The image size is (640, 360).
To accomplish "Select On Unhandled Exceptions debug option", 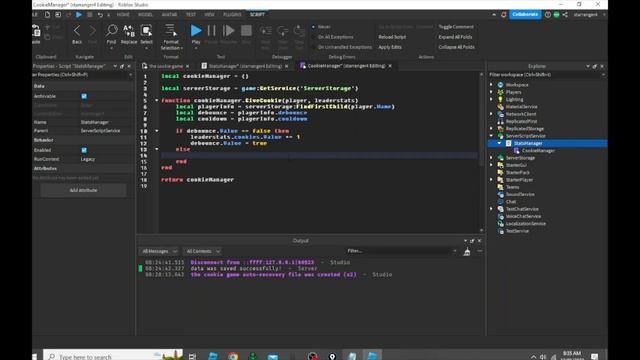I will [x=313, y=47].
